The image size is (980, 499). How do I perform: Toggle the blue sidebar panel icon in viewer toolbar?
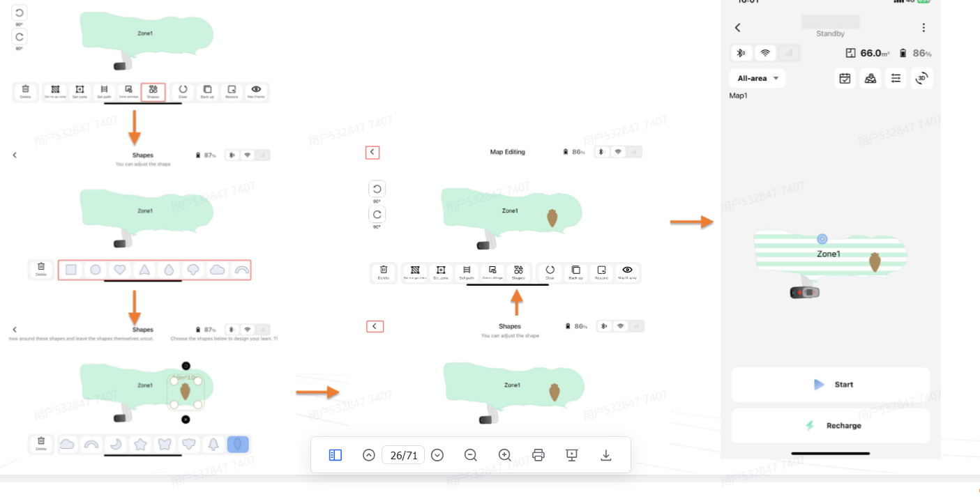(335, 455)
